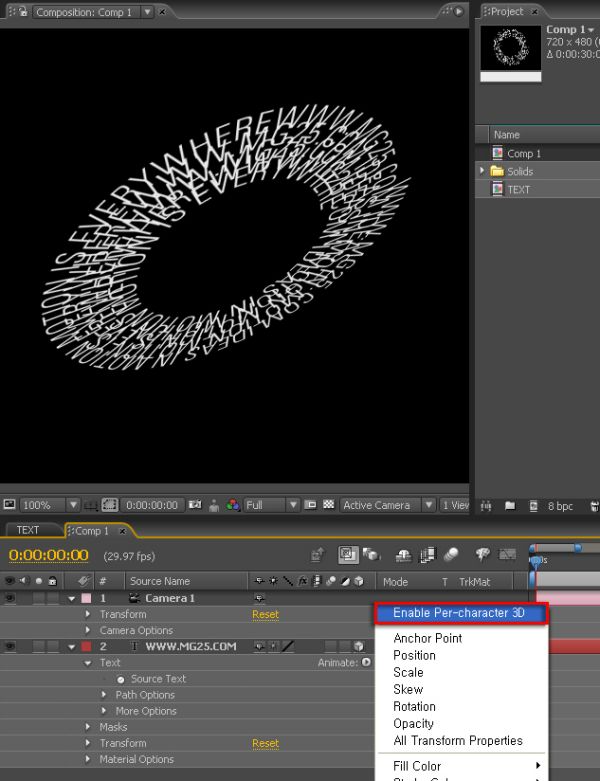The image size is (600, 781).
Task: Toggle the transparency grid checkerboard icon
Action: click(x=329, y=505)
